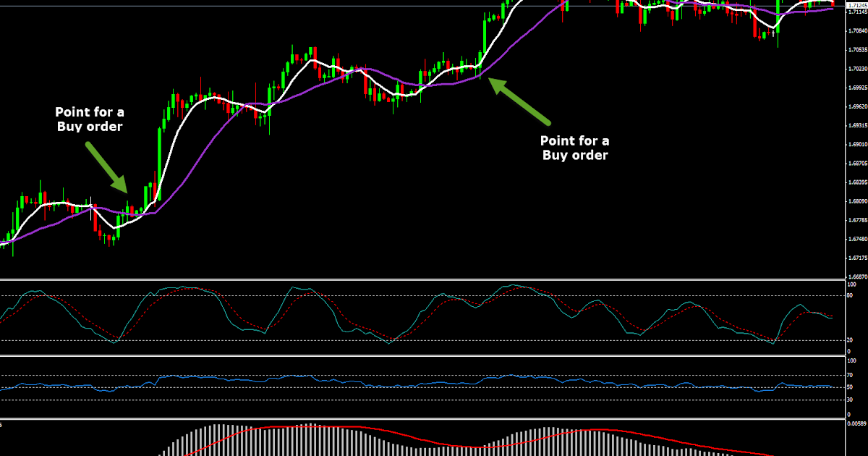The height and width of the screenshot is (456, 868).
Task: Click the 100 label on RSI scale
Action: tap(853, 360)
